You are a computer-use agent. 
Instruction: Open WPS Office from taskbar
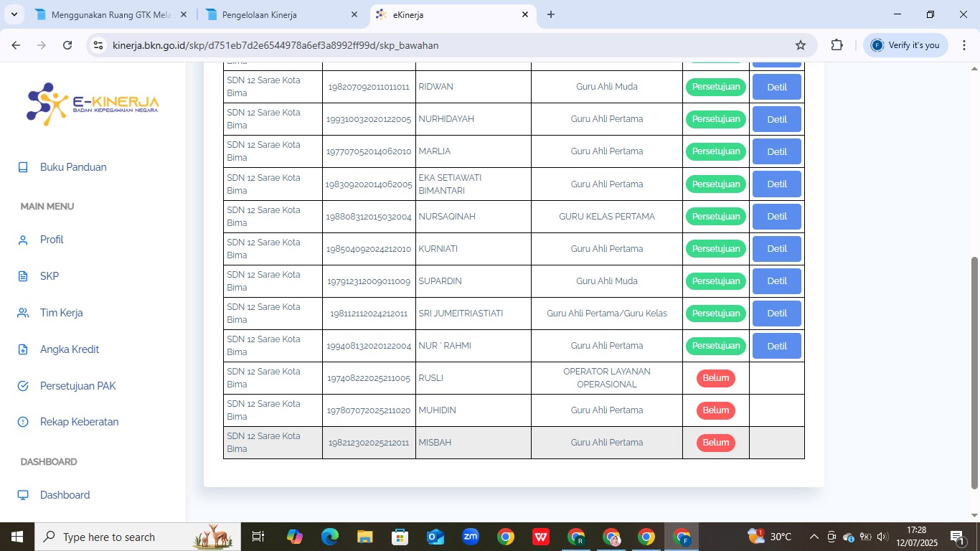[x=541, y=537]
